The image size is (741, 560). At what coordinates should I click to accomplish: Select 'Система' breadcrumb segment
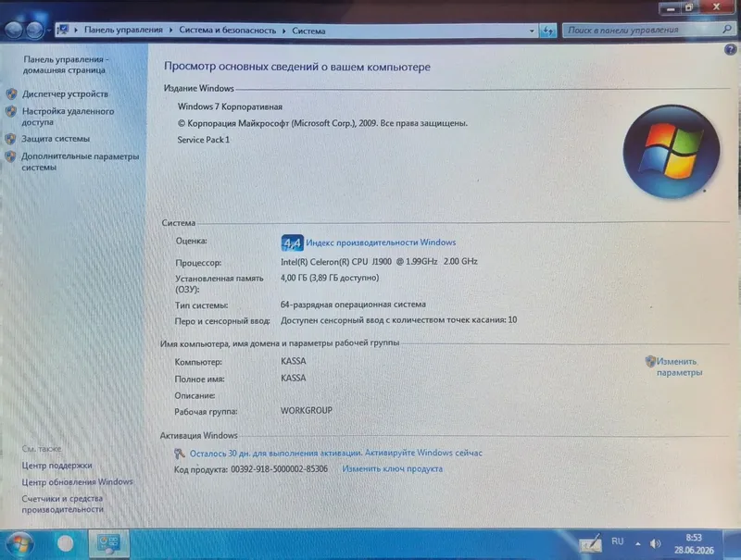[308, 31]
